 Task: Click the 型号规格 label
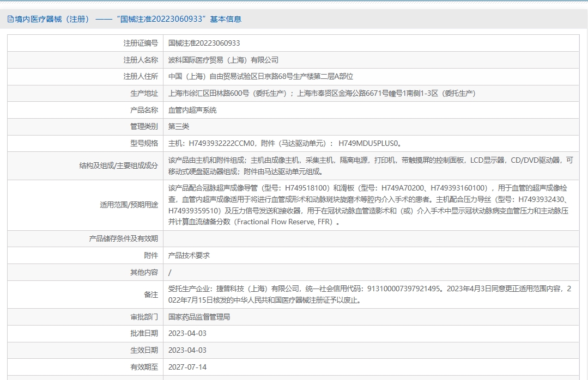click(x=144, y=143)
